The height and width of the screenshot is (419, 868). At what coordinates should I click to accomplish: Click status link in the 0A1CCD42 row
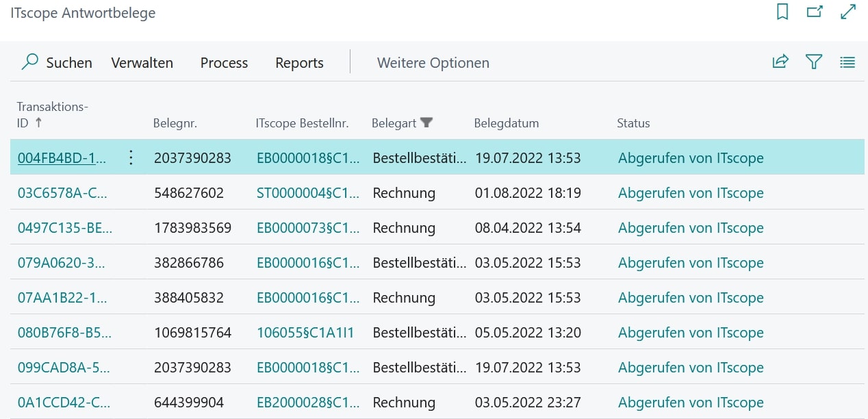690,403
